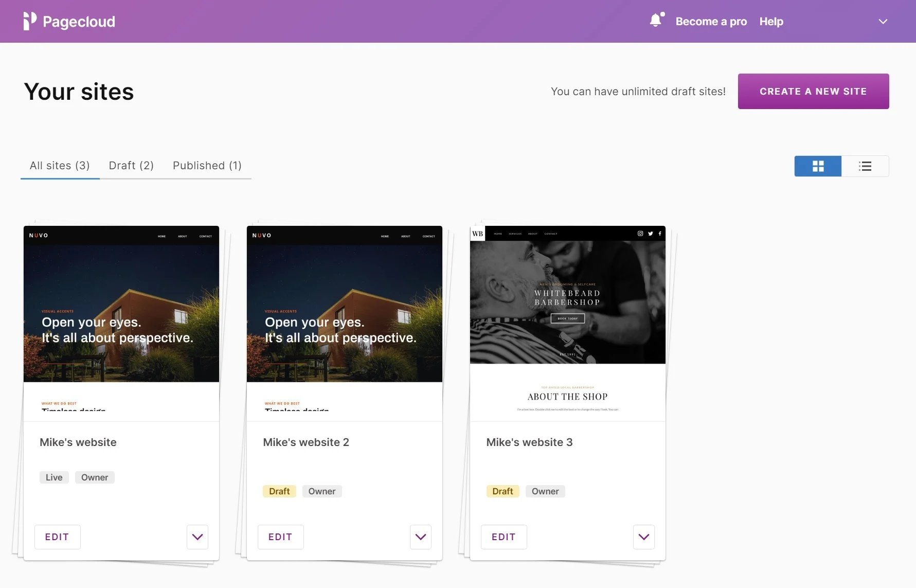Image resolution: width=916 pixels, height=588 pixels.
Task: Open the account menu chevron
Action: pos(883,22)
